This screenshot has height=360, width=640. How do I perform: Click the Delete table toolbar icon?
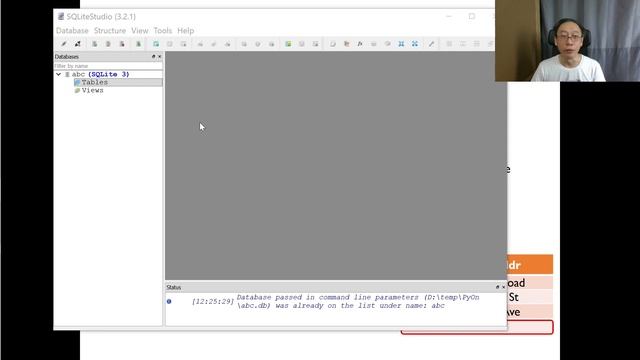click(x=183, y=44)
